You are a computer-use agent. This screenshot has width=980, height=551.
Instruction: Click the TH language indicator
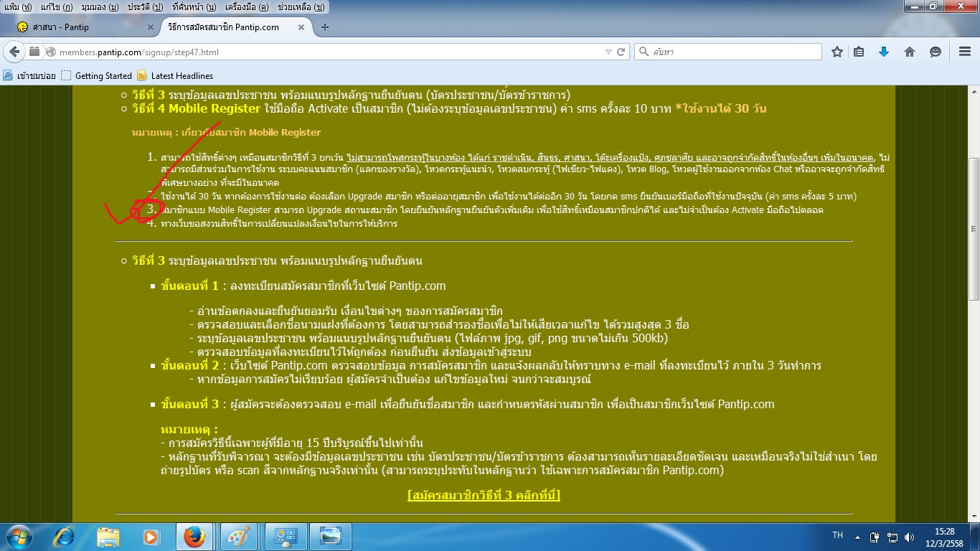click(837, 535)
